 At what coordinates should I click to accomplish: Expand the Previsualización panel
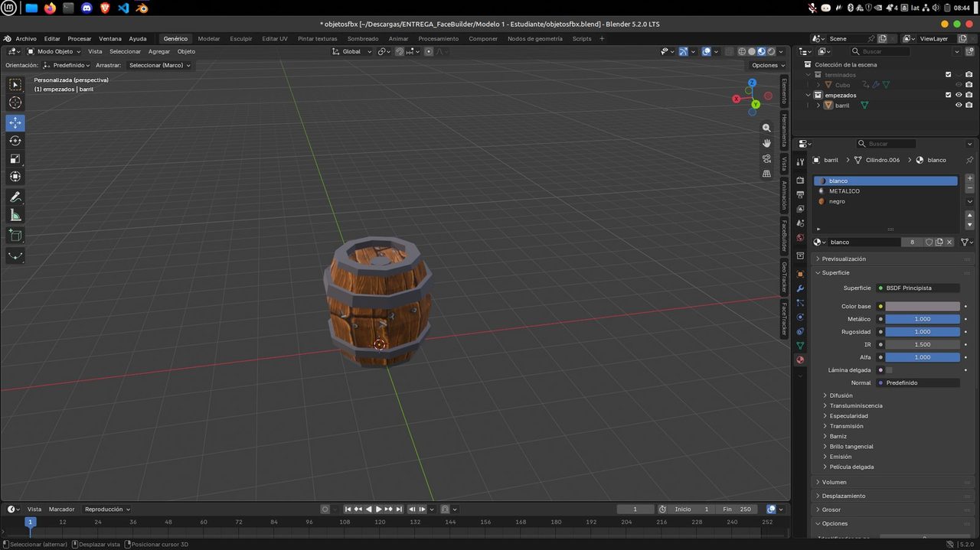click(x=893, y=259)
